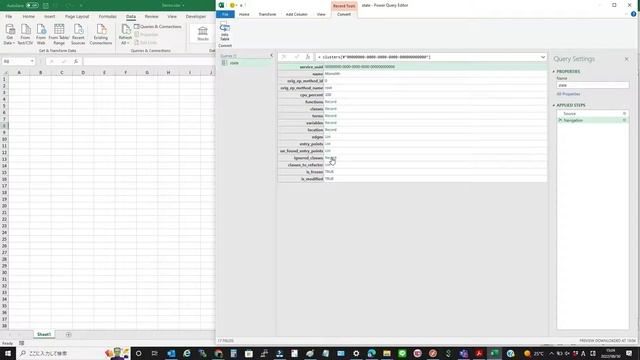This screenshot has height=360, width=640.
Task: Click query Name input field
Action: point(593,85)
